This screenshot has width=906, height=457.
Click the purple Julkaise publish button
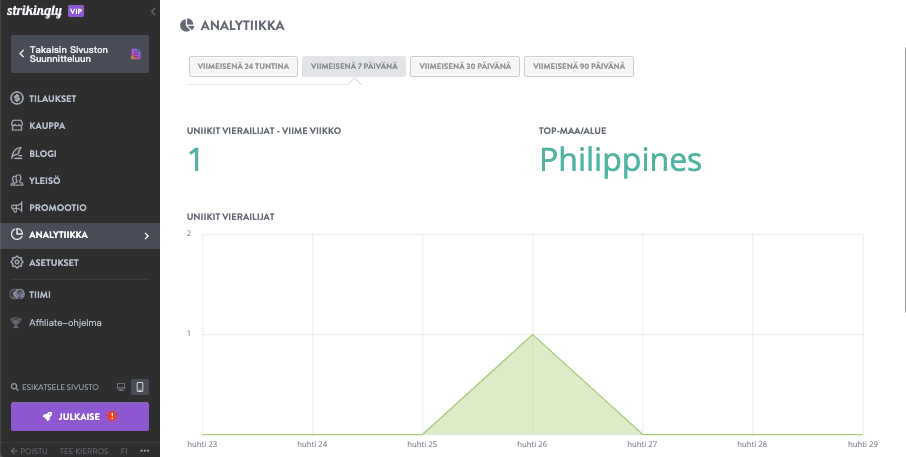(80, 416)
